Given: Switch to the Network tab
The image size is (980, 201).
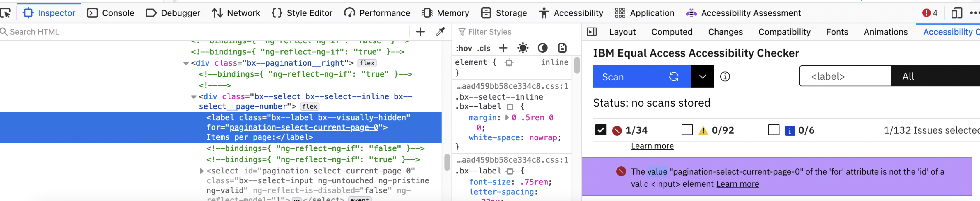Looking at the screenshot, I should [x=236, y=13].
